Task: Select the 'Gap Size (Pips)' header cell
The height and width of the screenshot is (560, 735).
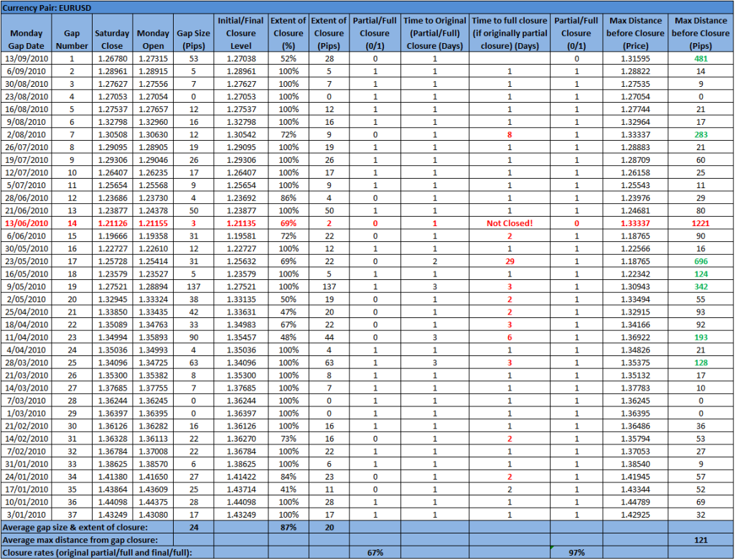Action: 194,33
